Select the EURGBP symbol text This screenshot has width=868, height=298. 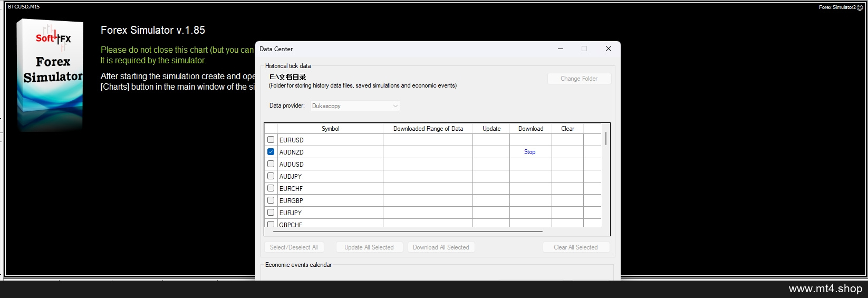(x=291, y=201)
